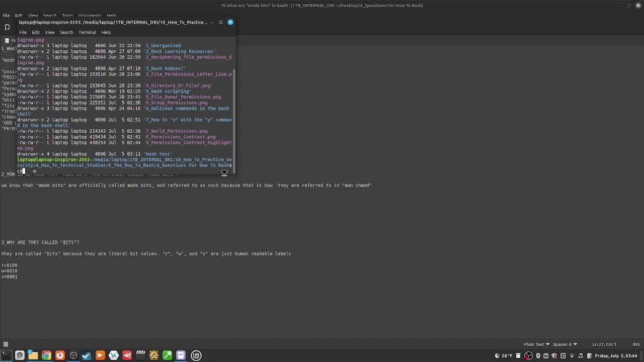
Task: Open the grey round app icon in taskbar
Action: pos(20,355)
